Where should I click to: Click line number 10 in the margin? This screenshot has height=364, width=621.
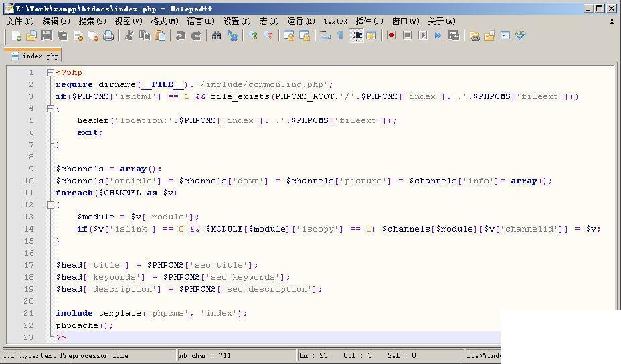(29, 181)
